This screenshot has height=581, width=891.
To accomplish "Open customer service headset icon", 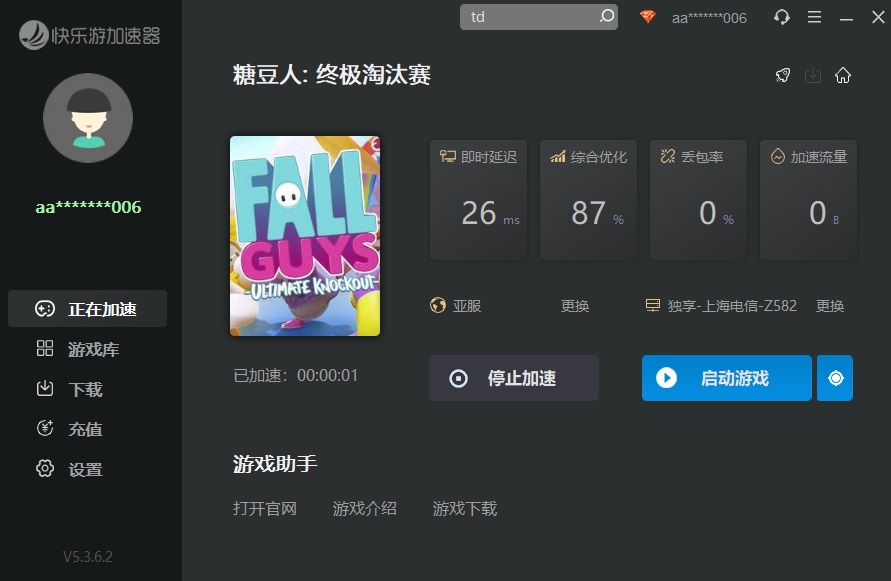I will point(782,17).
